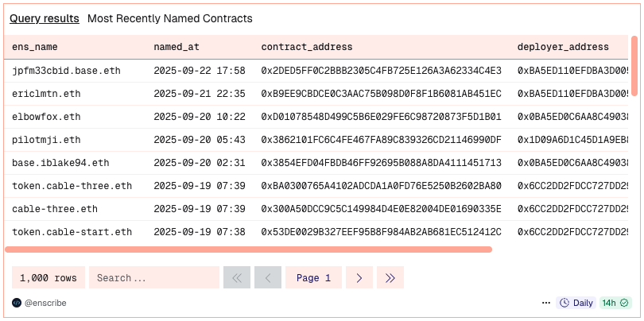Image resolution: width=644 pixels, height=321 pixels.
Task: Select the Most Recently Named Contracts title
Action: [x=169, y=18]
